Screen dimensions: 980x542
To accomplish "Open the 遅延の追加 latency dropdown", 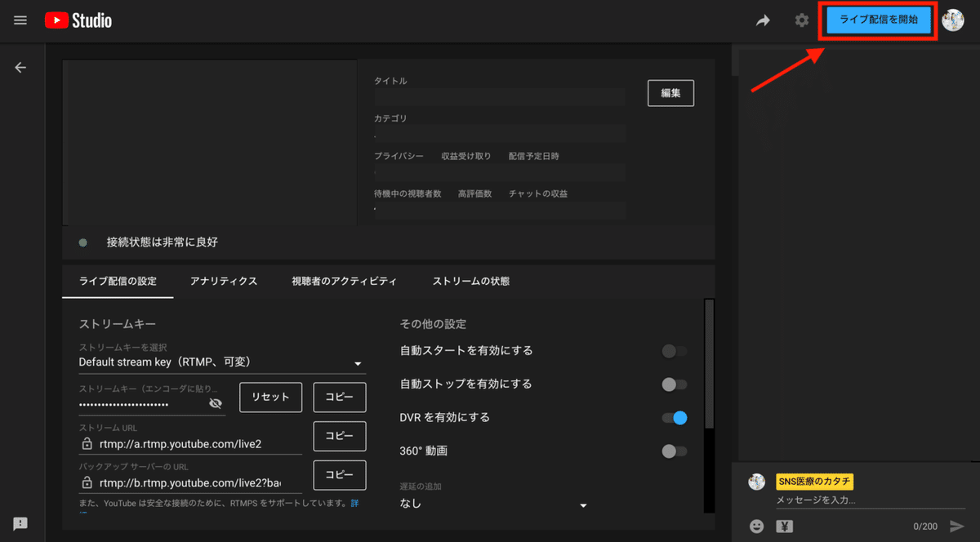I will (583, 504).
